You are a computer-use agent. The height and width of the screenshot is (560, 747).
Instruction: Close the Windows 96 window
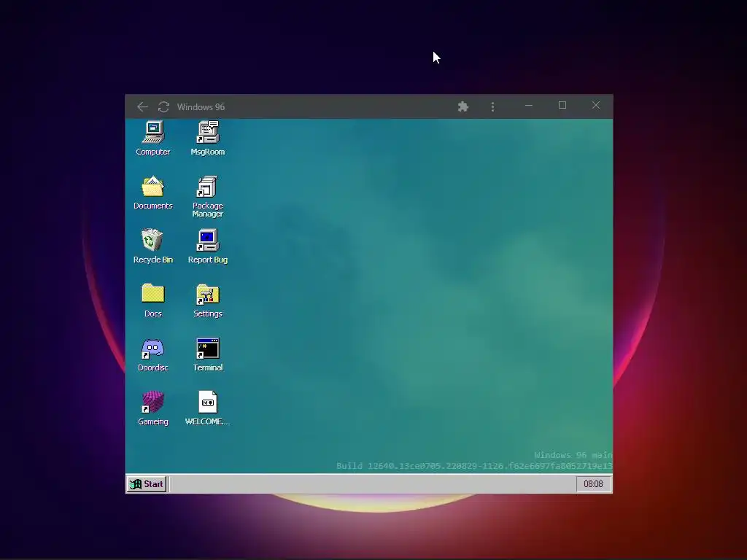(596, 105)
